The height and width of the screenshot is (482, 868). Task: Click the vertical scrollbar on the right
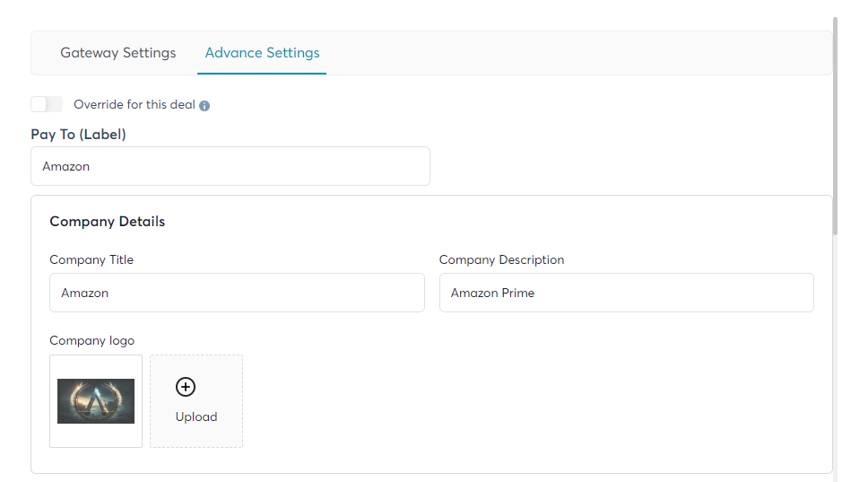835,127
